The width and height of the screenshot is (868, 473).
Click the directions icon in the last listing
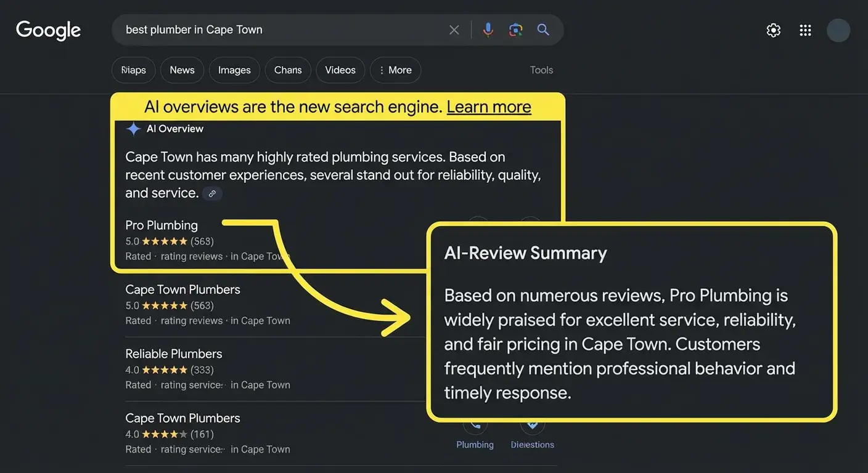coord(533,425)
